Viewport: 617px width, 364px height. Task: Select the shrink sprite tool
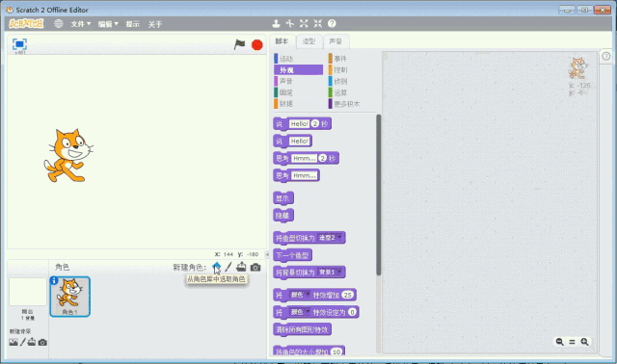(x=317, y=23)
